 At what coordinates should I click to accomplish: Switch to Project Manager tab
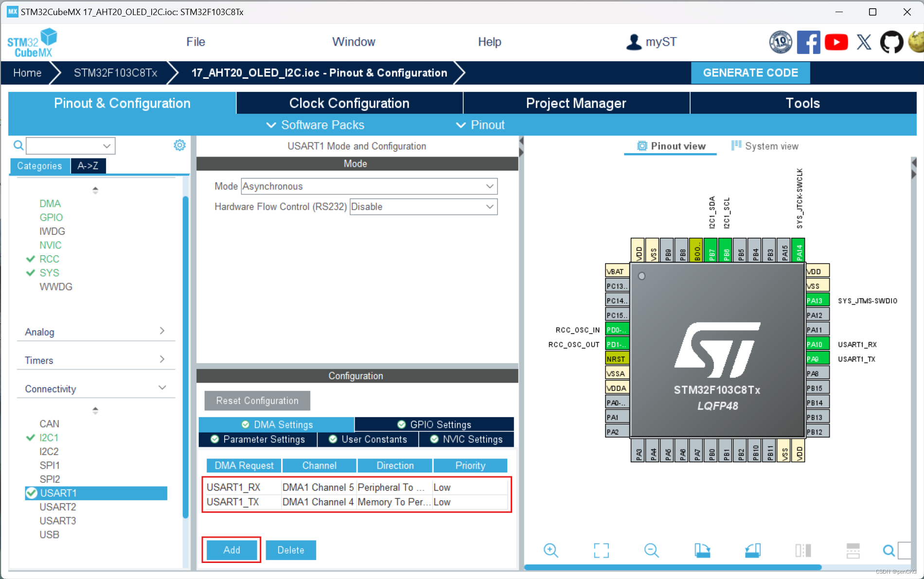coord(576,103)
